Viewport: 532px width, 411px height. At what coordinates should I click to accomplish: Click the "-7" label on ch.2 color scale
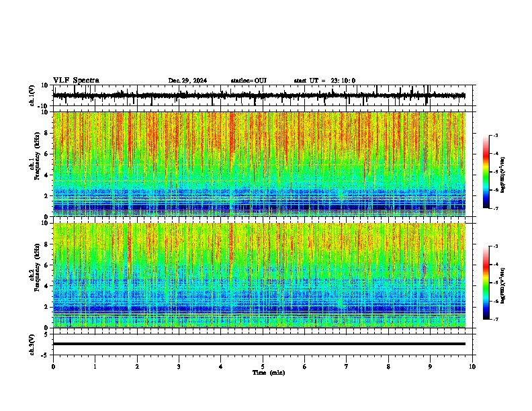495,319
